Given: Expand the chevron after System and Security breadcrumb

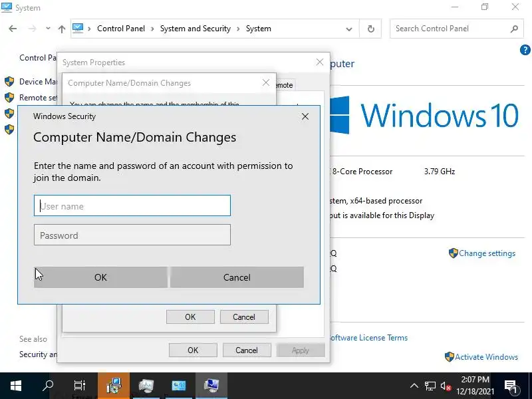Looking at the screenshot, I should click(238, 29).
